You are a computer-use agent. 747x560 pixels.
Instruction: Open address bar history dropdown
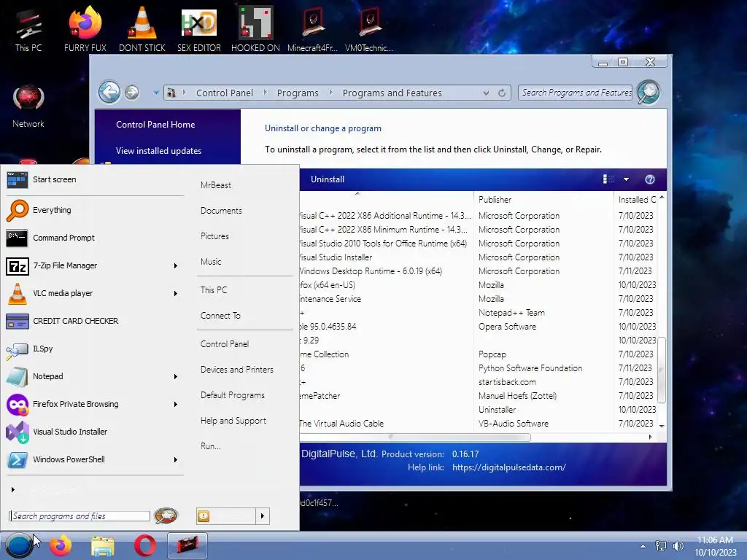coord(486,93)
